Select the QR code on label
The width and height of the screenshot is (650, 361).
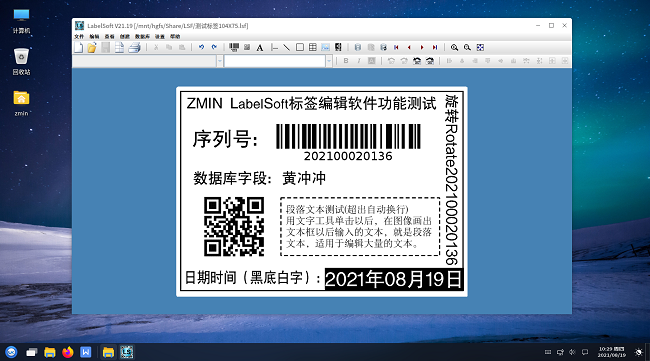coord(234,226)
